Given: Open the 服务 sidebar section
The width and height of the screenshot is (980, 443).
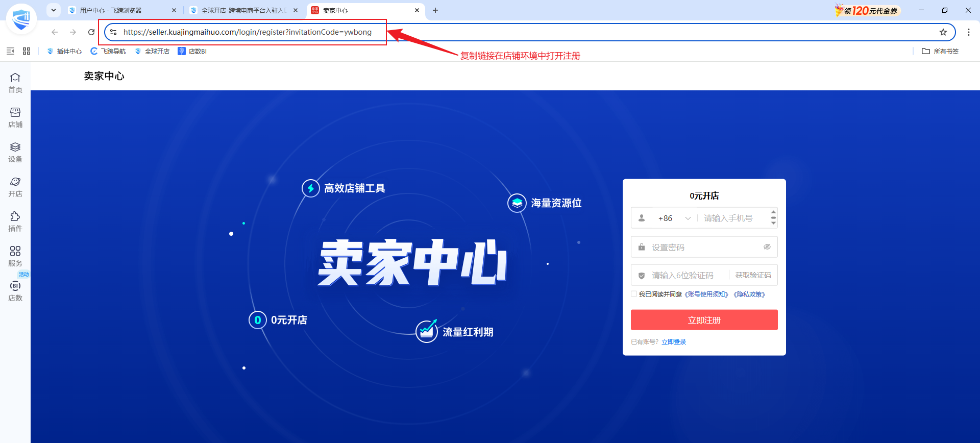Looking at the screenshot, I should coord(15,256).
